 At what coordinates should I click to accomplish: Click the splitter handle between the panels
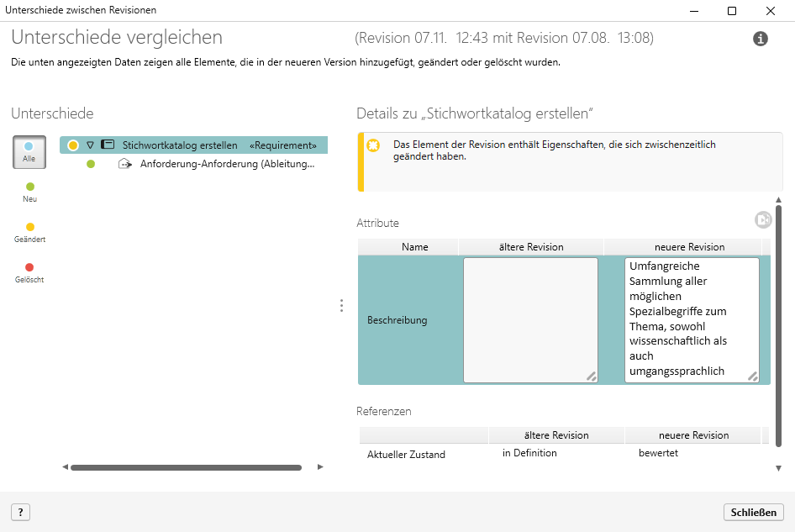tap(341, 305)
